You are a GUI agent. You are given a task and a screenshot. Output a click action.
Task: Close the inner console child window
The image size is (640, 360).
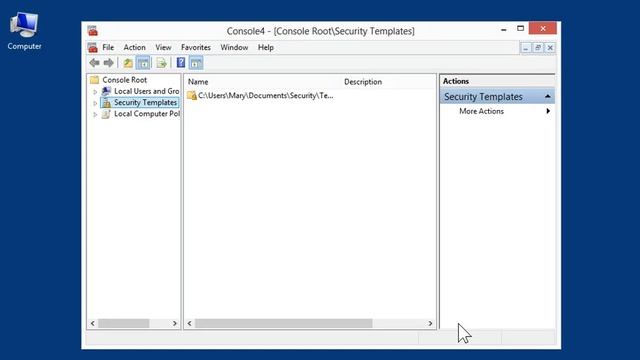[550, 48]
